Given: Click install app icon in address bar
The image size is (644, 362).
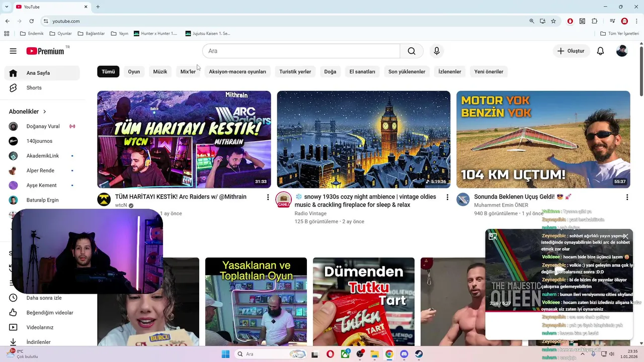Looking at the screenshot, I should click(x=542, y=21).
